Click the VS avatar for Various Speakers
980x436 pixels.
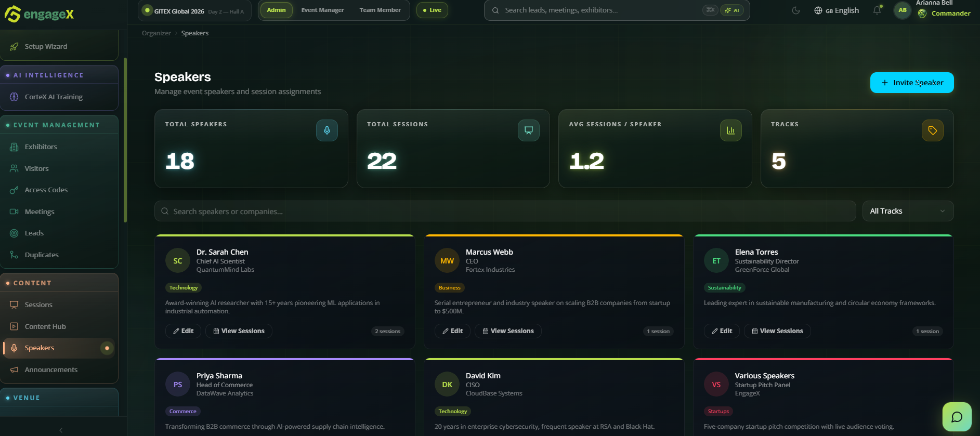(x=716, y=385)
